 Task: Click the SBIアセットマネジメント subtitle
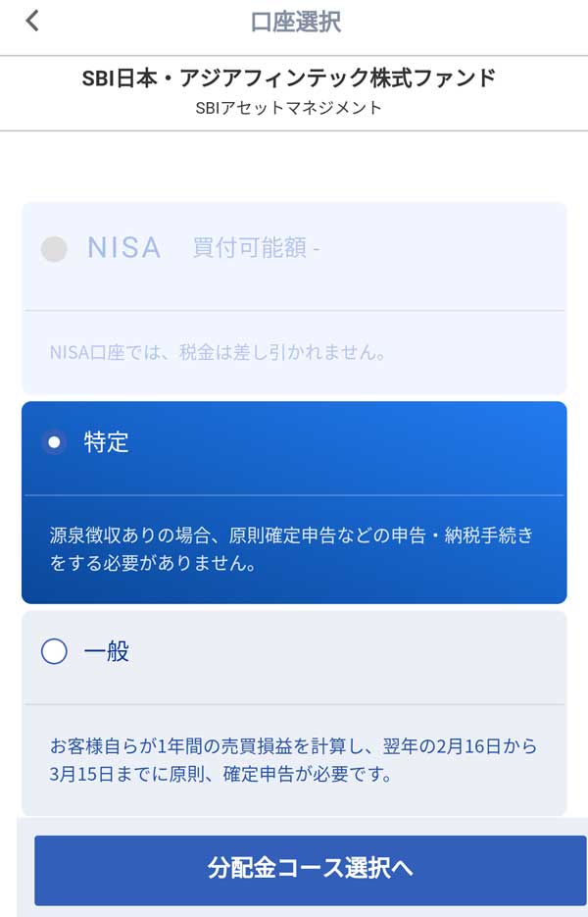coord(289,108)
